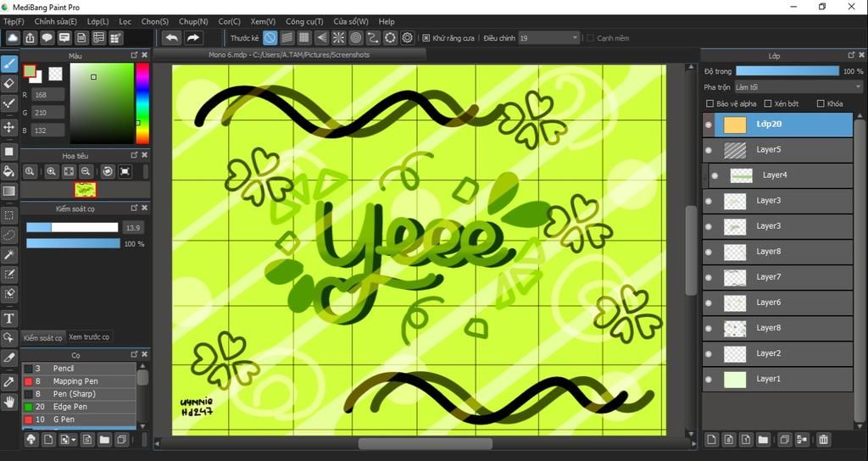Image resolution: width=868 pixels, height=461 pixels.
Task: Select the Hand pan tool
Action: coord(8,402)
